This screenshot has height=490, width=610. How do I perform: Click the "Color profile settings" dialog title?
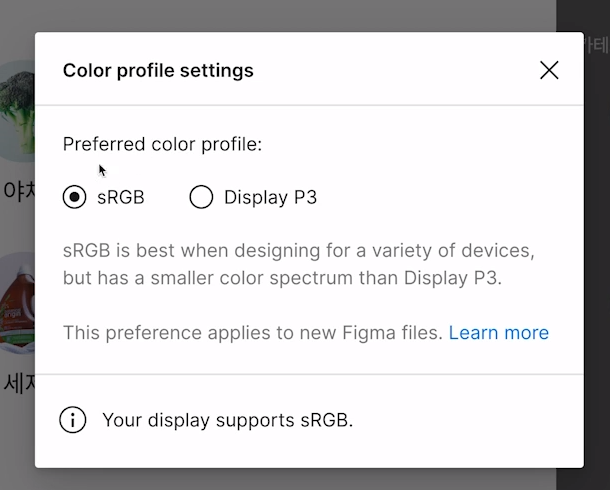[x=158, y=70]
